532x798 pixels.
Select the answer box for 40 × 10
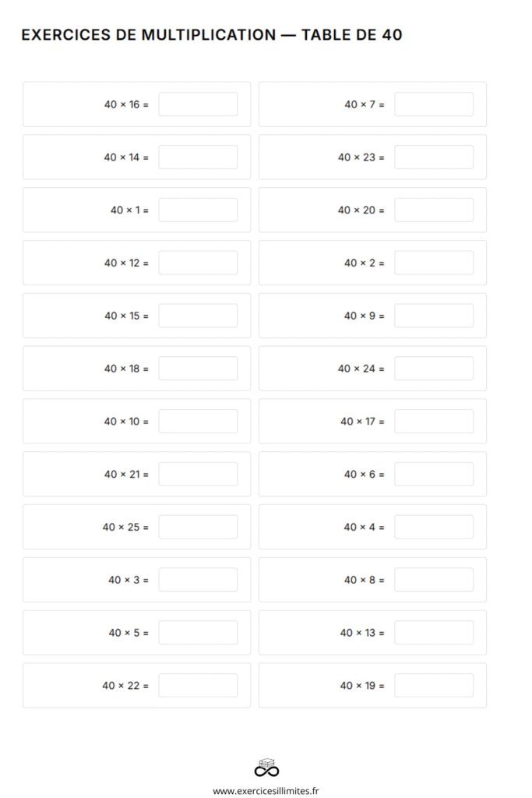[x=198, y=422]
